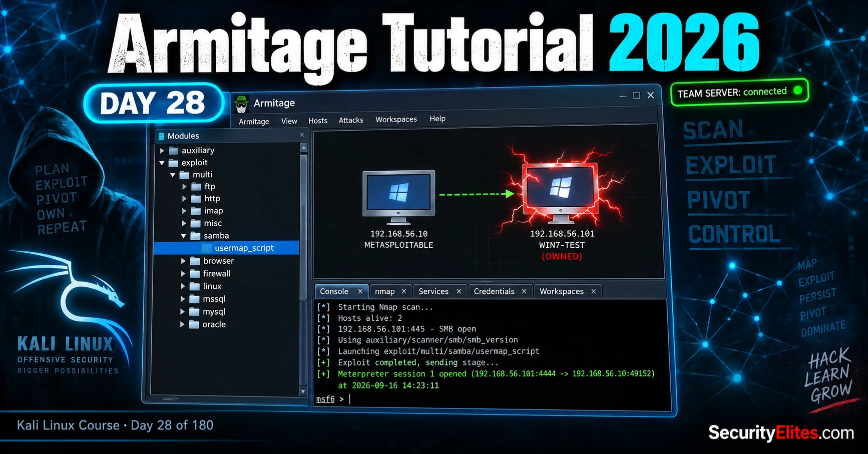Select the usermap_script module

pos(227,248)
